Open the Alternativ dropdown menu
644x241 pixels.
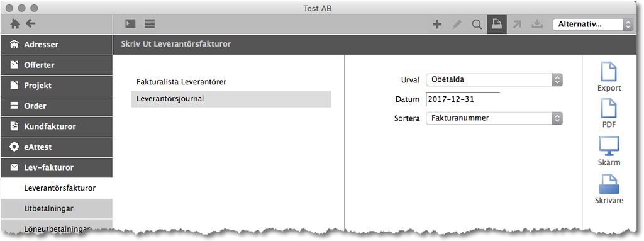click(592, 25)
